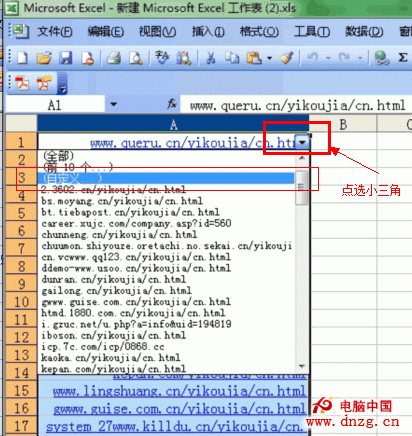This screenshot has width=412, height=436.
Task: Select row 1 header
Action: [x=21, y=142]
